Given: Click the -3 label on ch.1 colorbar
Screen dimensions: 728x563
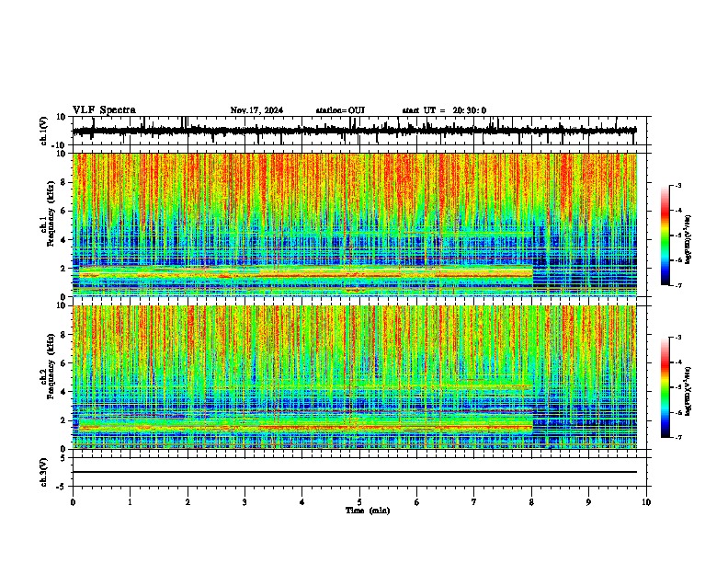Looking at the screenshot, I should (677, 186).
